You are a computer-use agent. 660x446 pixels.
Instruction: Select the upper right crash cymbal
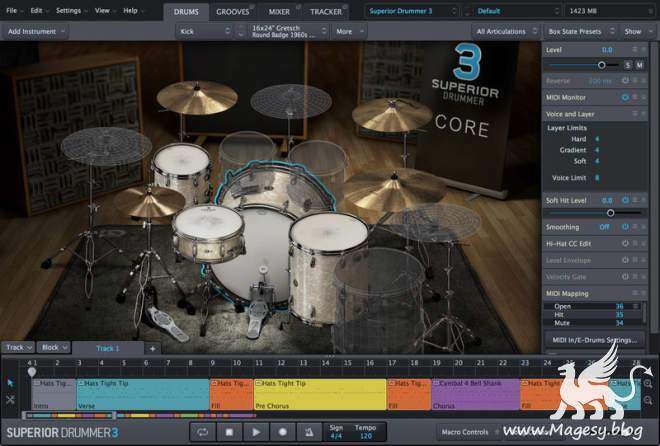click(x=391, y=114)
